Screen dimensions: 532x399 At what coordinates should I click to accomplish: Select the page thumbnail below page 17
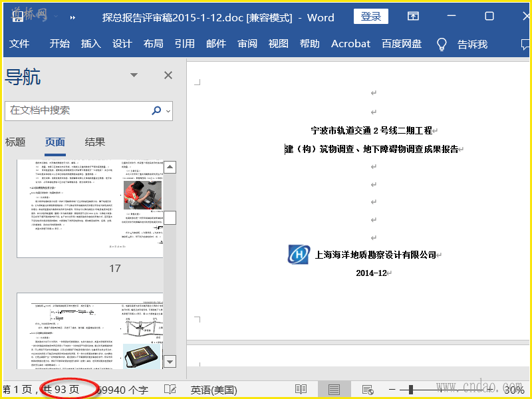(x=90, y=331)
